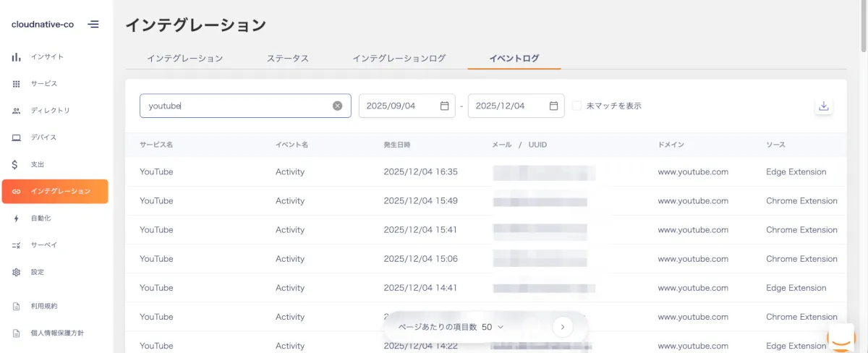
Task: Open the インサイト bar chart icon
Action: [x=16, y=56]
